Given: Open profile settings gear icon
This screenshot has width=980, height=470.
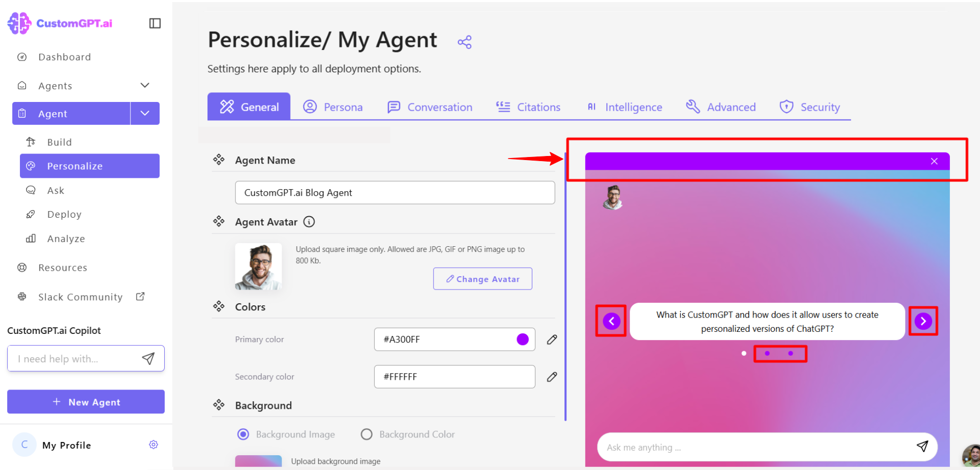Looking at the screenshot, I should point(153,445).
